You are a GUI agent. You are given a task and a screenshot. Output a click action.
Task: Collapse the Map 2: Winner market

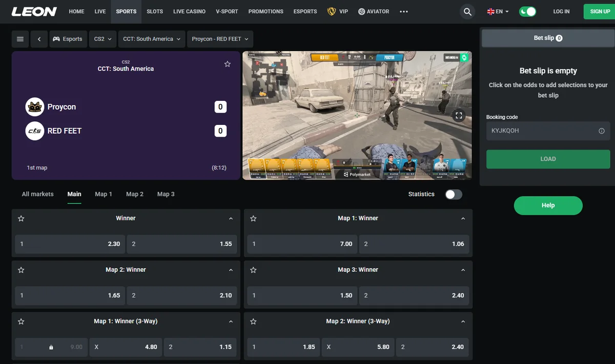tap(231, 270)
